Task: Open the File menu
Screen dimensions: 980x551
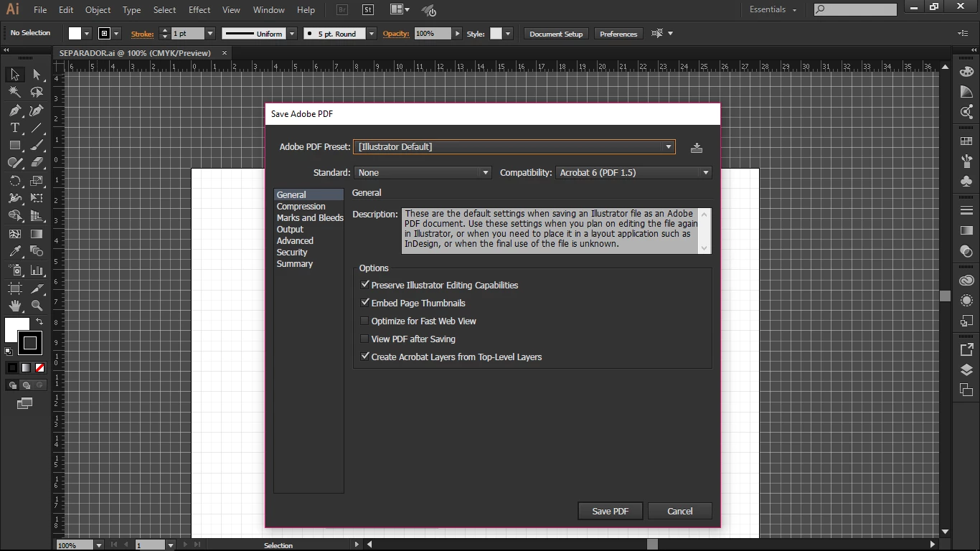Action: pos(39,10)
